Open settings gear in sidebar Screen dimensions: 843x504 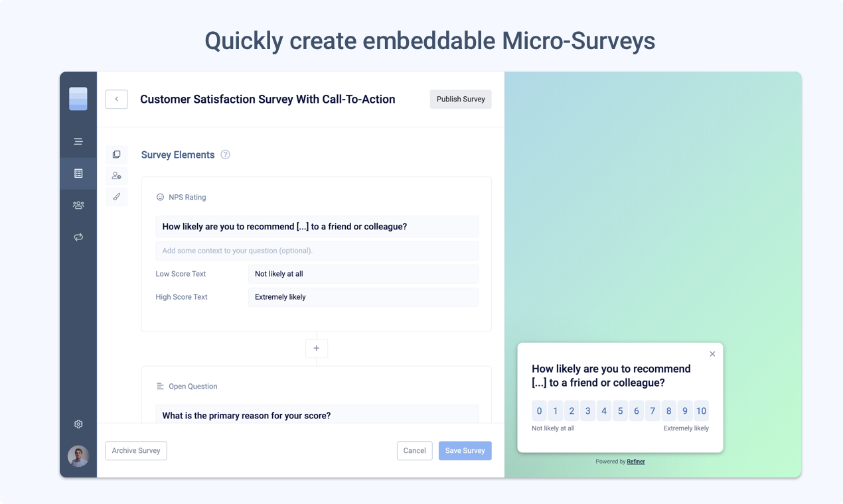[78, 424]
